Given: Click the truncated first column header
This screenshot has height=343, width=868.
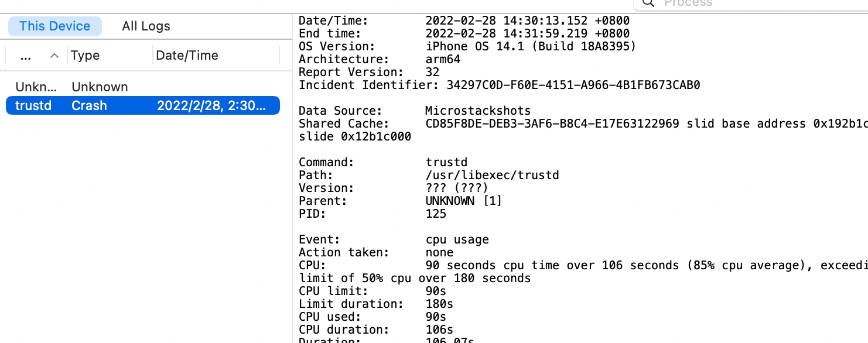Looking at the screenshot, I should pyautogui.click(x=26, y=56).
